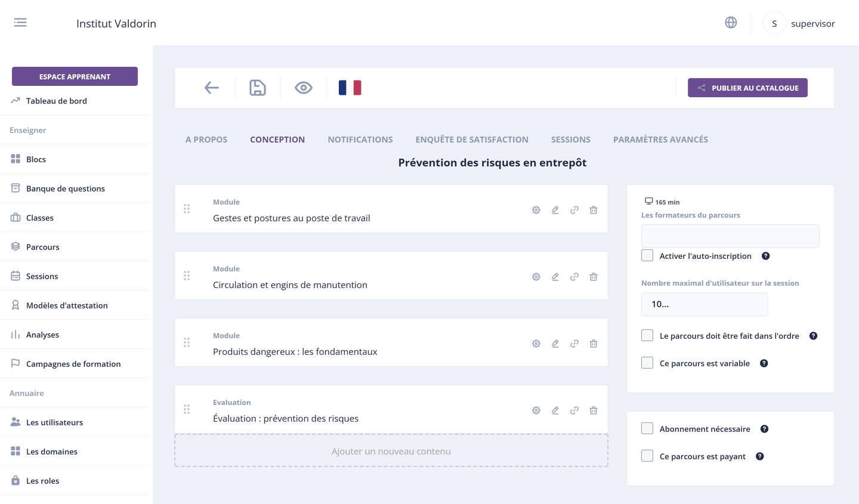Image resolution: width=859 pixels, height=504 pixels.
Task: Open the supervisor user menu
Action: [x=799, y=23]
